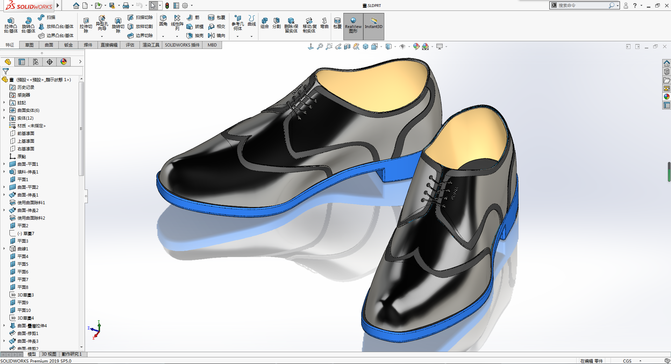Click Zoom to Fit in view toolbar
Screen dimensions: 671x364
[320, 46]
